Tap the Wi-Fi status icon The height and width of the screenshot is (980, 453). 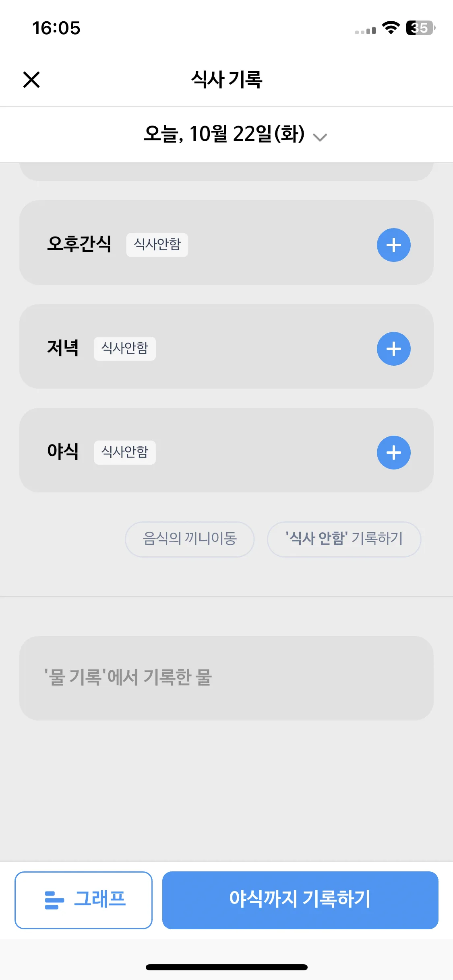click(x=391, y=28)
